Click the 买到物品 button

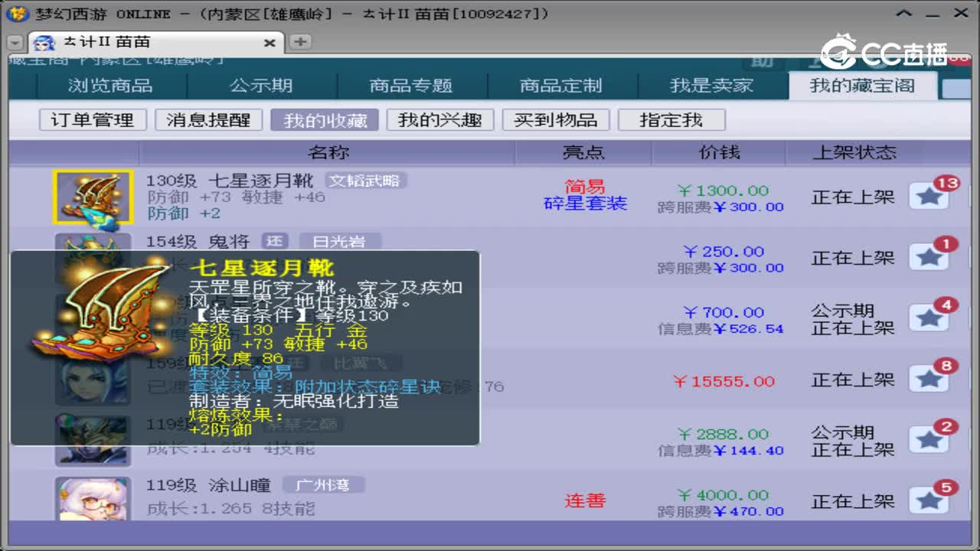click(x=555, y=119)
